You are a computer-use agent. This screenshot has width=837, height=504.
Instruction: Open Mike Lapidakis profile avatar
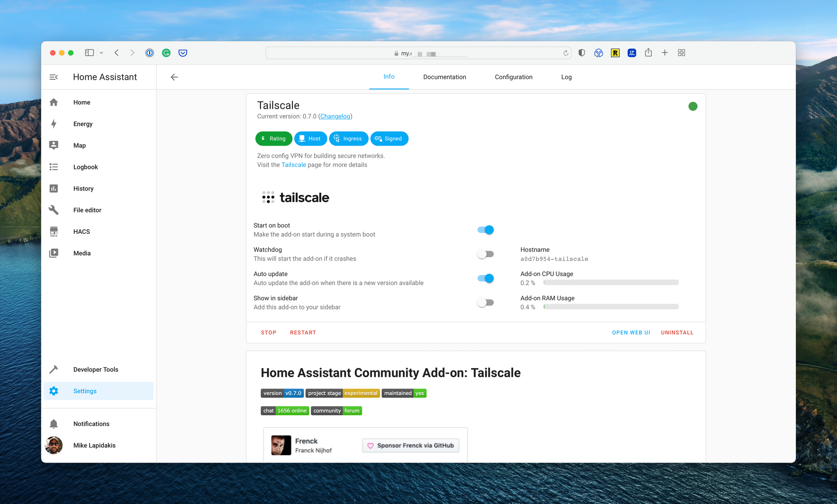tap(54, 445)
